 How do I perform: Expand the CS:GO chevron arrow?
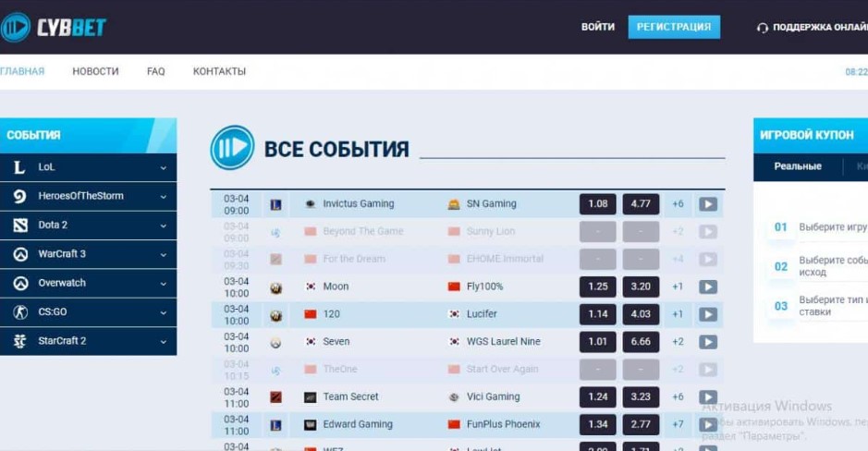(x=164, y=312)
